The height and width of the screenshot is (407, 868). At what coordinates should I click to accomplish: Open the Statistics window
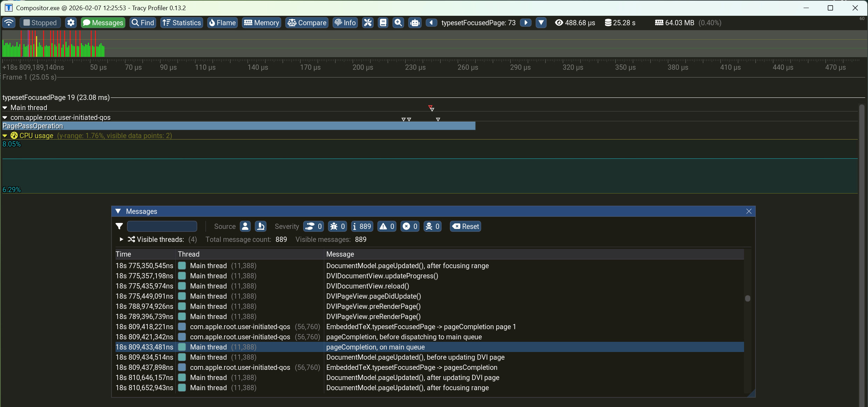pyautogui.click(x=182, y=23)
